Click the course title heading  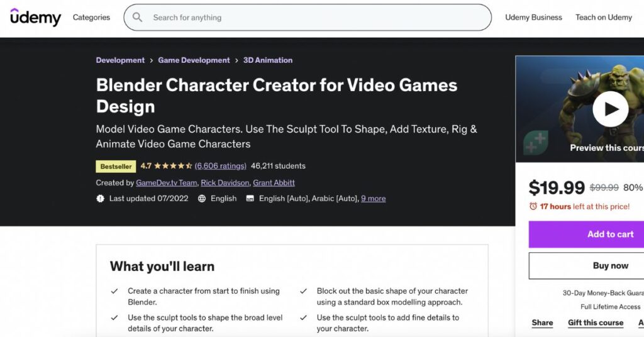(x=277, y=96)
